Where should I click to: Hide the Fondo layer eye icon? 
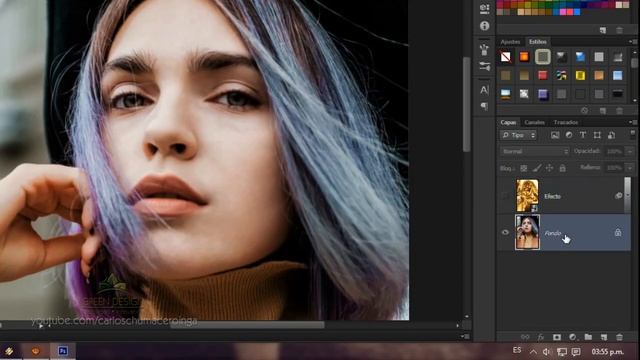pos(505,233)
